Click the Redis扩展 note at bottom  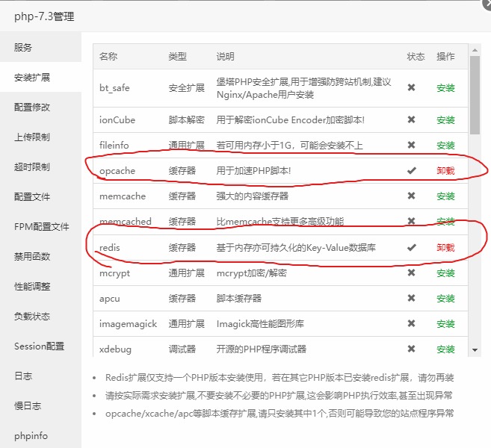[280, 378]
